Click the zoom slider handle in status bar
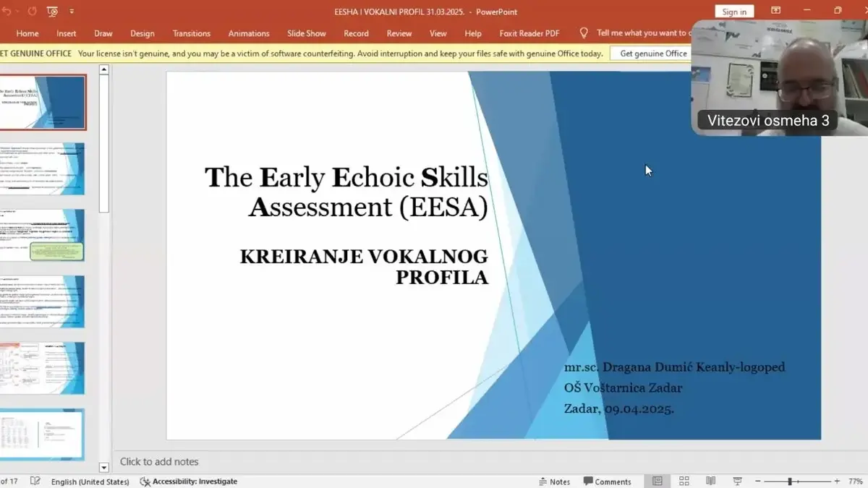The image size is (868, 488). tap(790, 481)
